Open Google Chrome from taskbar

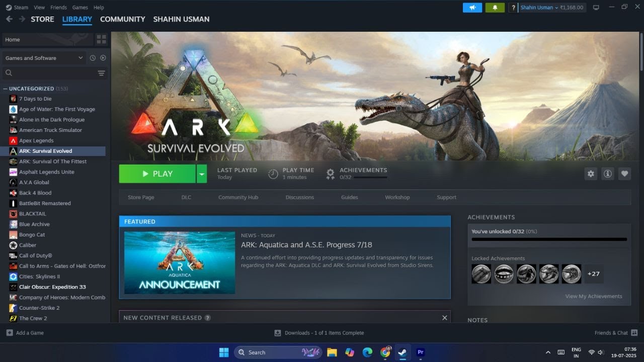(385, 352)
